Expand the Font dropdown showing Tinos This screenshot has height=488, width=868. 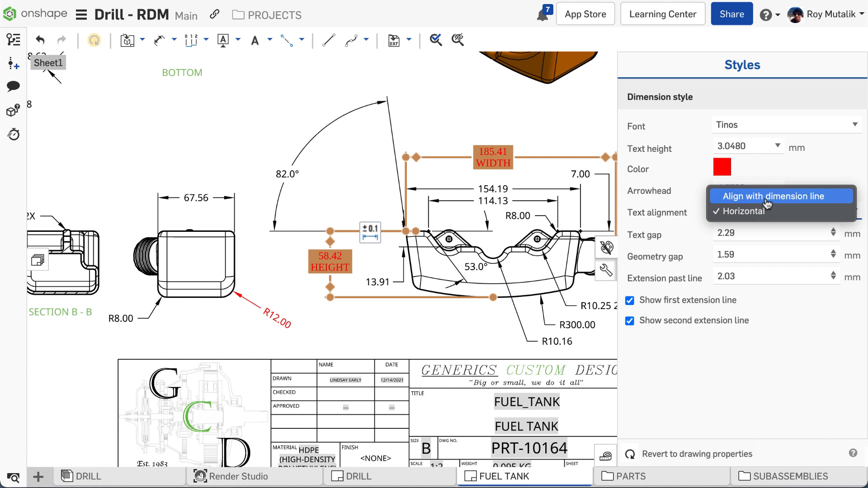point(787,125)
